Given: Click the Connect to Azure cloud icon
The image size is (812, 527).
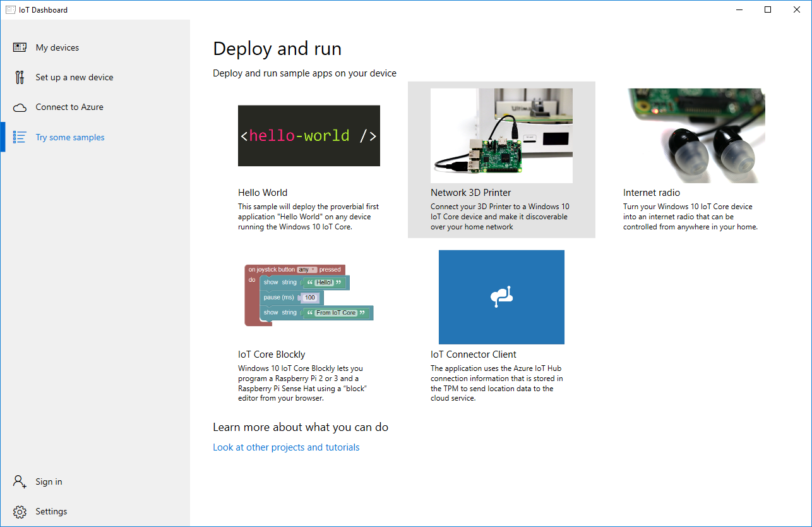Looking at the screenshot, I should click(x=20, y=107).
